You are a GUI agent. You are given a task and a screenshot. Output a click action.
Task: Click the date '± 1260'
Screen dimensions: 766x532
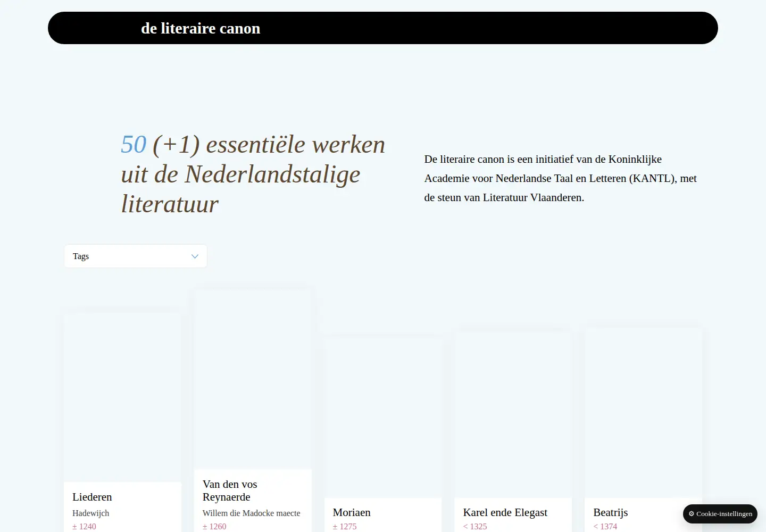pos(214,527)
